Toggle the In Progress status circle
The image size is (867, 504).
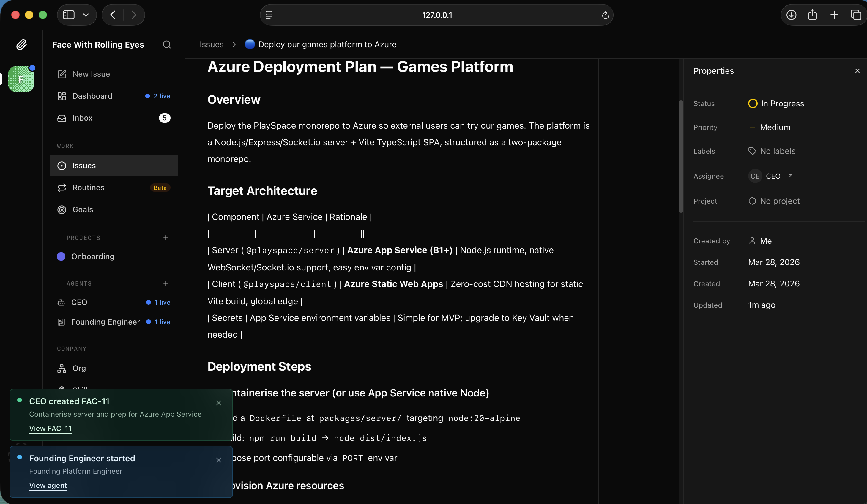pyautogui.click(x=753, y=103)
